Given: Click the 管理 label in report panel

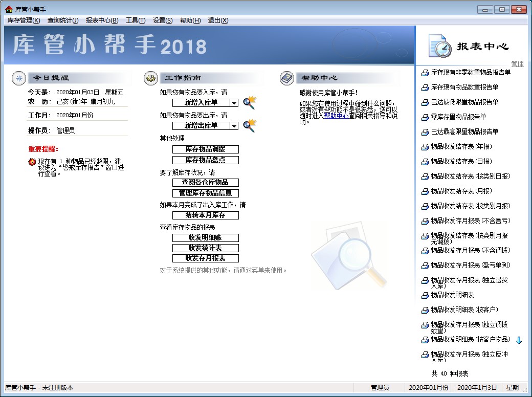Looking at the screenshot, I should click(x=517, y=64).
